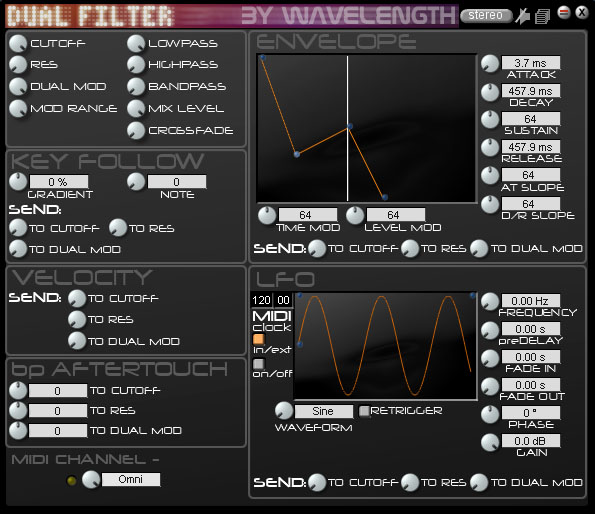This screenshot has width=595, height=514.
Task: Click the envelope Attack knob
Action: pyautogui.click(x=490, y=63)
